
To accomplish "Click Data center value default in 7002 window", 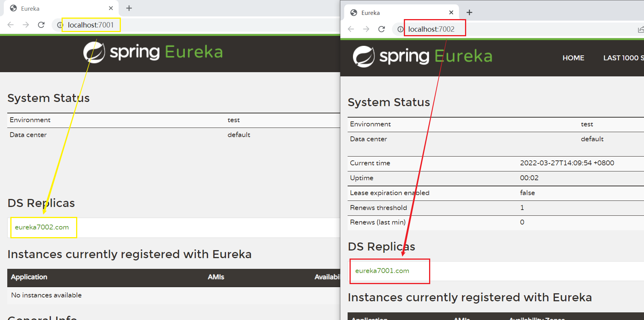I will (x=592, y=139).
